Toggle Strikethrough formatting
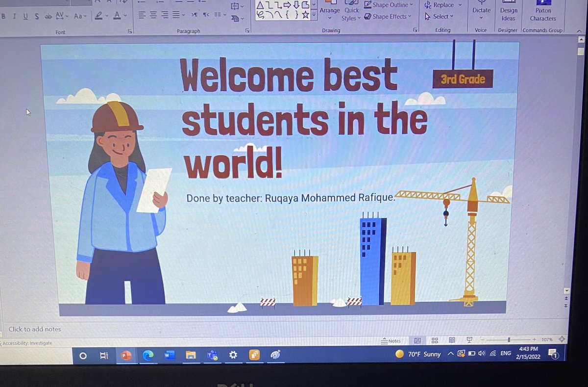Image resolution: width=588 pixels, height=387 pixels. 48,16
